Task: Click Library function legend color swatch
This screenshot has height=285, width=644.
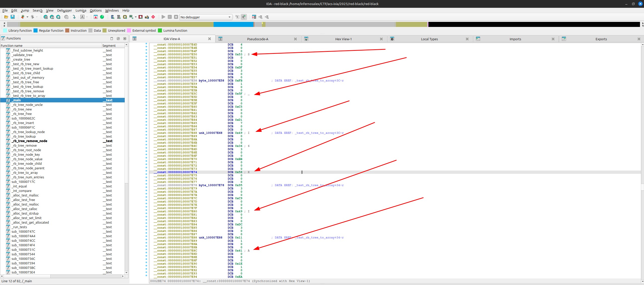Action: (5, 30)
